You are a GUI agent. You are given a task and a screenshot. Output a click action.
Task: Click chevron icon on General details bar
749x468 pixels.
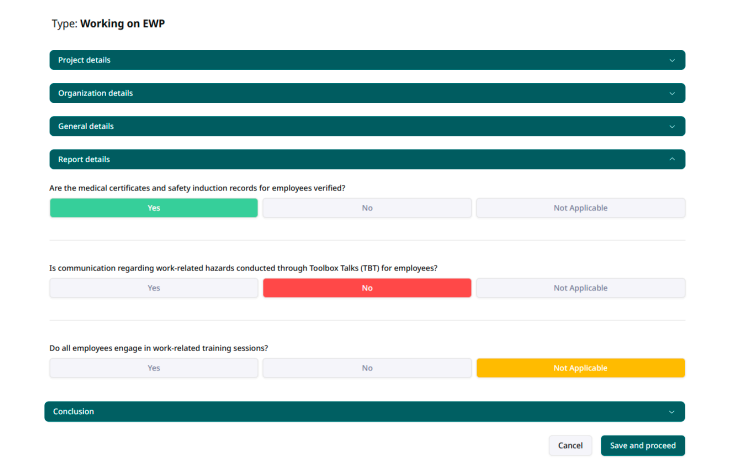pyautogui.click(x=672, y=126)
